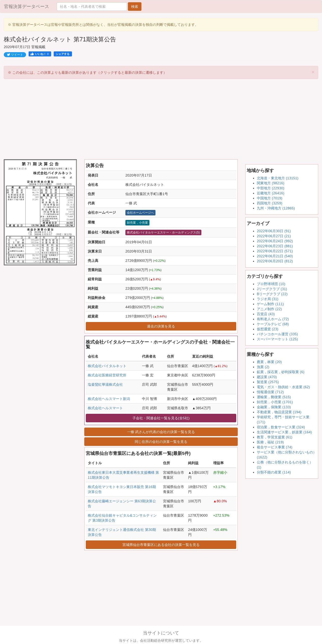Browse category 仮想通貨 (23)
Image resolution: width=322 pixels, height=644 pixels.
pos(268,329)
